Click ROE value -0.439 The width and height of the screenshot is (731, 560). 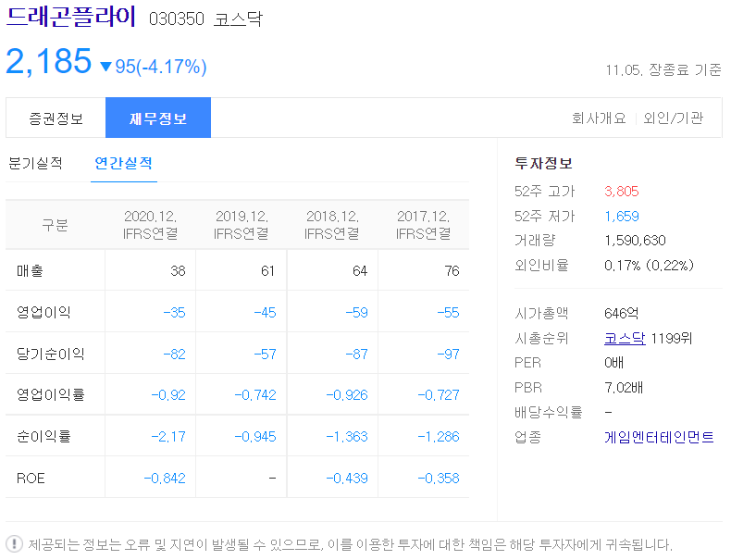point(347,478)
